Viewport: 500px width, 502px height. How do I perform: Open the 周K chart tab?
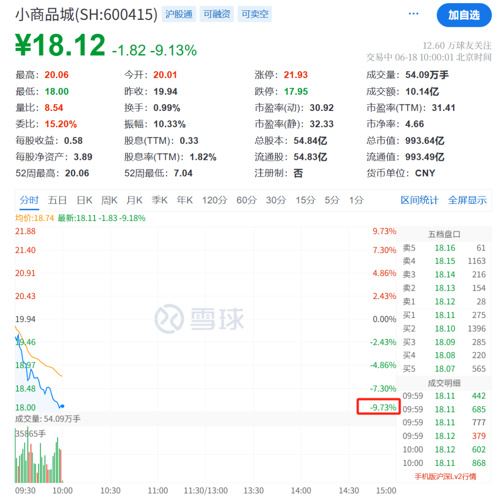tap(109, 200)
